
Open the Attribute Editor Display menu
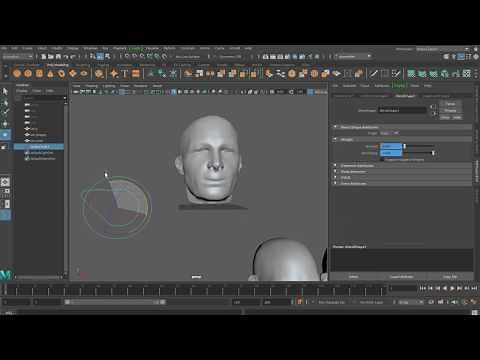399,86
